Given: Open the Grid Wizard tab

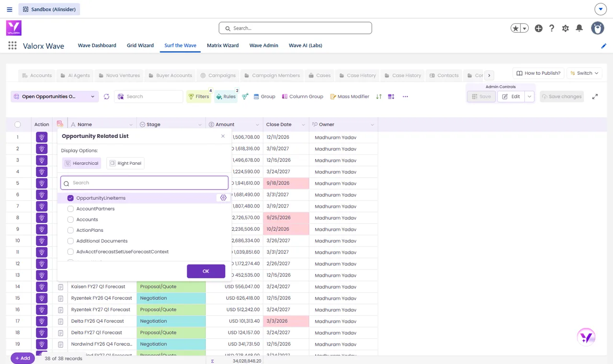Looking at the screenshot, I should (x=140, y=45).
